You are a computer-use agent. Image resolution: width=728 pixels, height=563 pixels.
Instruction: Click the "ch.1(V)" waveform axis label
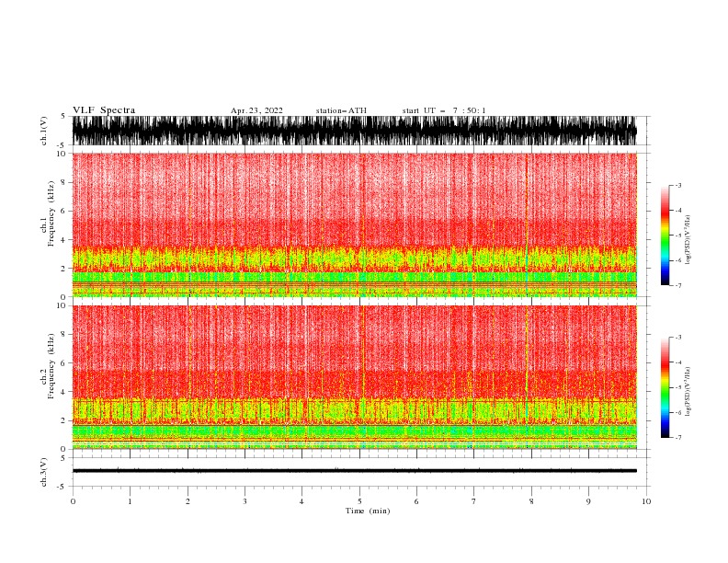click(x=44, y=131)
